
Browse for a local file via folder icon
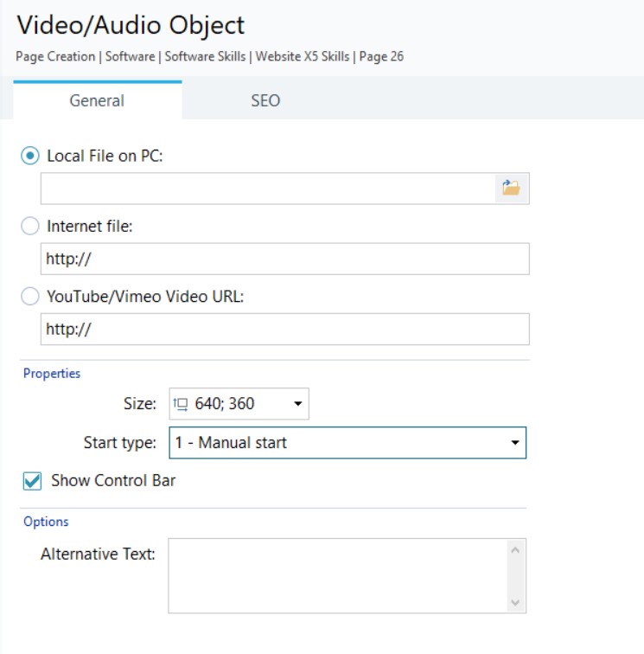(512, 188)
